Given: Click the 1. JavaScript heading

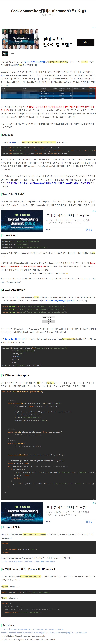Looking at the screenshot, I should (x=10, y=235).
